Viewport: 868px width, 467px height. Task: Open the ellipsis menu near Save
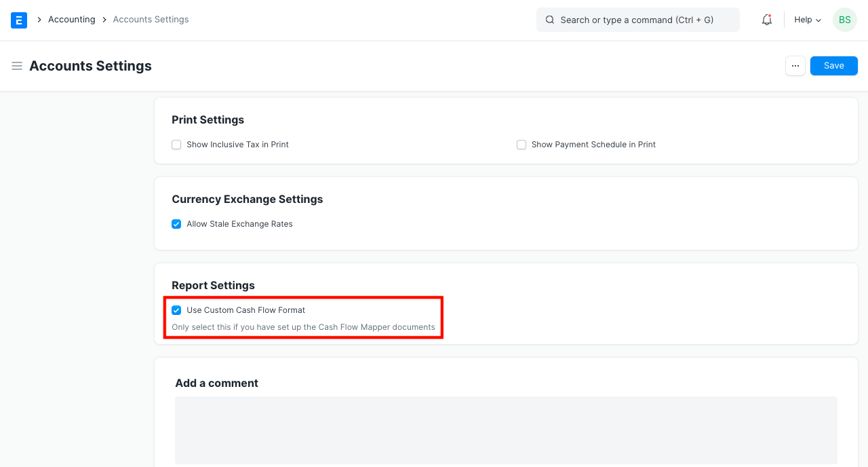point(795,65)
